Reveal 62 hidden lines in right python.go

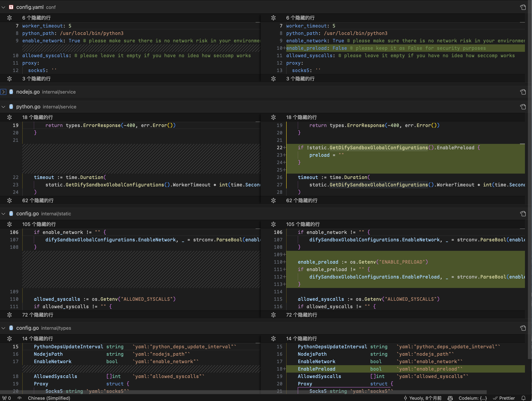(273, 200)
